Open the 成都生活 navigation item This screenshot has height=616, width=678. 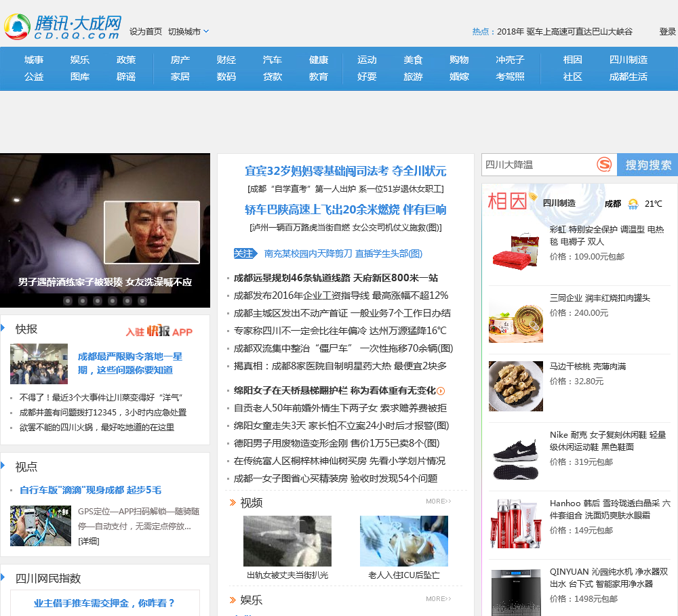coord(629,77)
